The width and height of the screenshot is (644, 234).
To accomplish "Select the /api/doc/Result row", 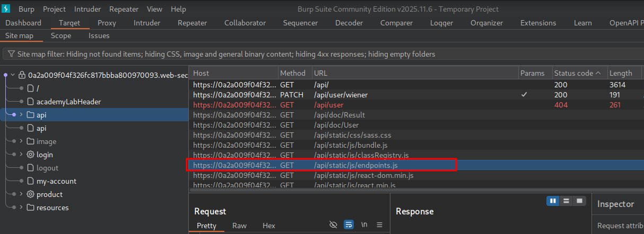I will pyautogui.click(x=416, y=115).
